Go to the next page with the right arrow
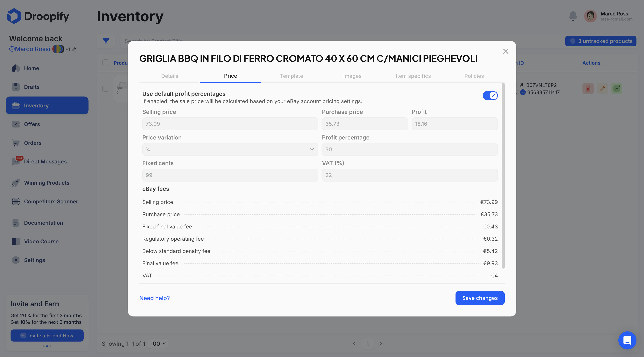This screenshot has height=357, width=644. point(381,343)
